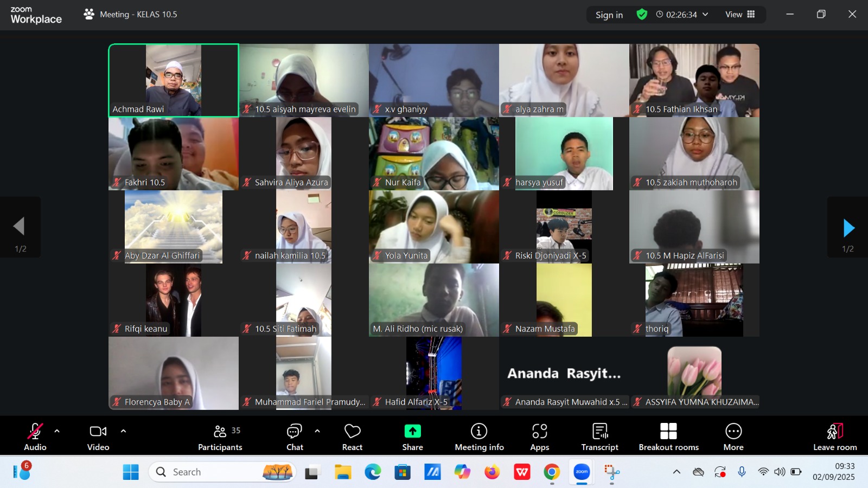The image size is (868, 488).
Task: Open Meeting info
Action: [x=479, y=437]
